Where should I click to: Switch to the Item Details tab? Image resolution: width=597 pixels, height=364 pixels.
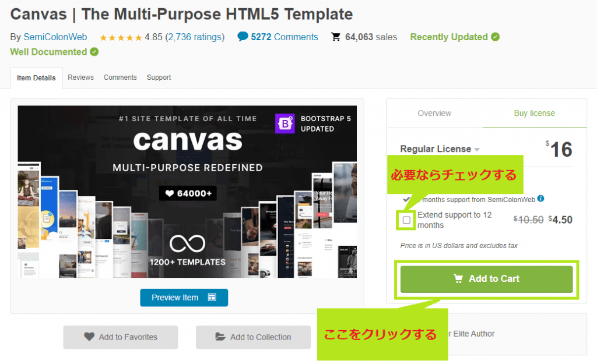(x=36, y=78)
